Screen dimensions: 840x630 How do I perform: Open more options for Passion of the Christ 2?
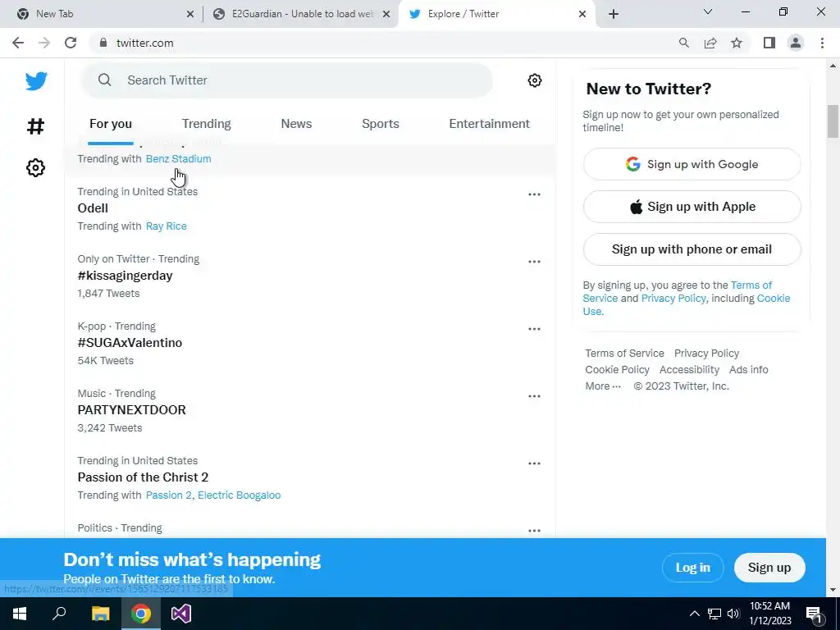click(x=534, y=463)
